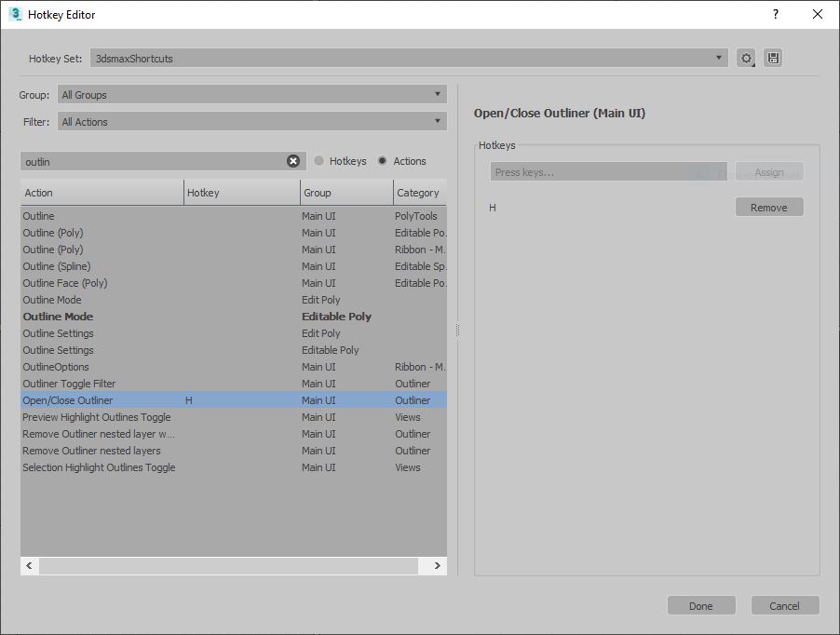This screenshot has height=635, width=840.
Task: Click the panel splitter handle between lists
Action: (457, 330)
